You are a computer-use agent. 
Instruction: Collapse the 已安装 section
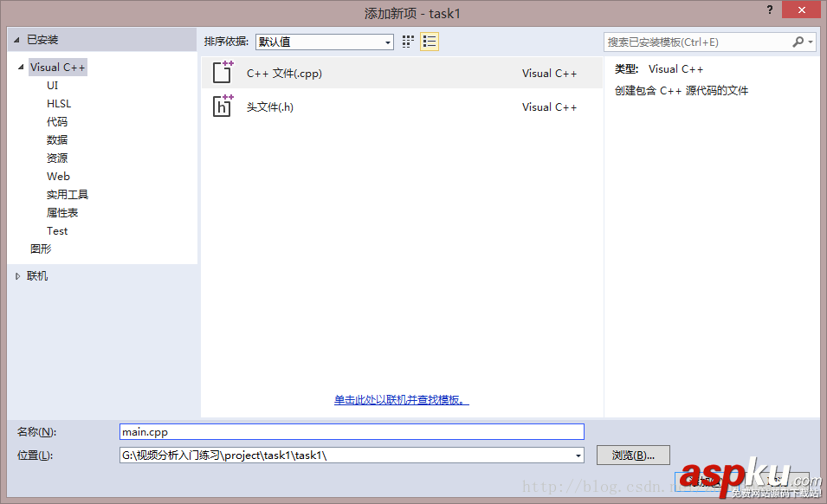16,40
